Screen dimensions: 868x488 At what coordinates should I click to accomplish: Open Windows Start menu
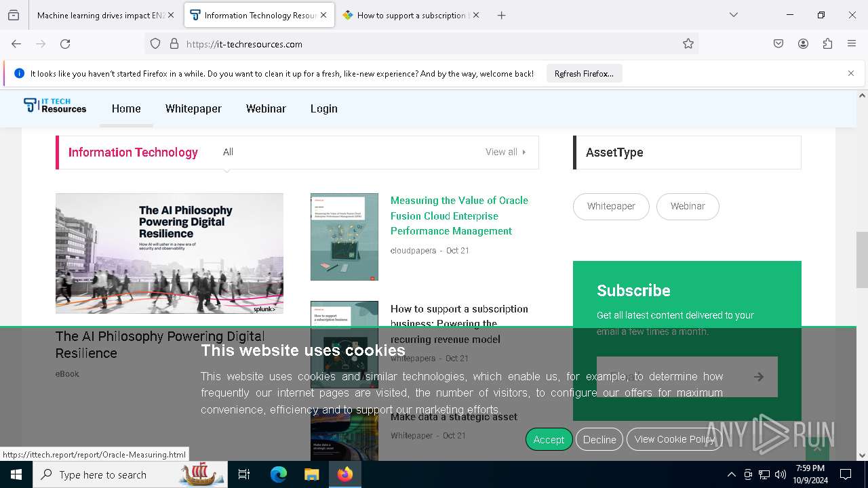pos(16,474)
